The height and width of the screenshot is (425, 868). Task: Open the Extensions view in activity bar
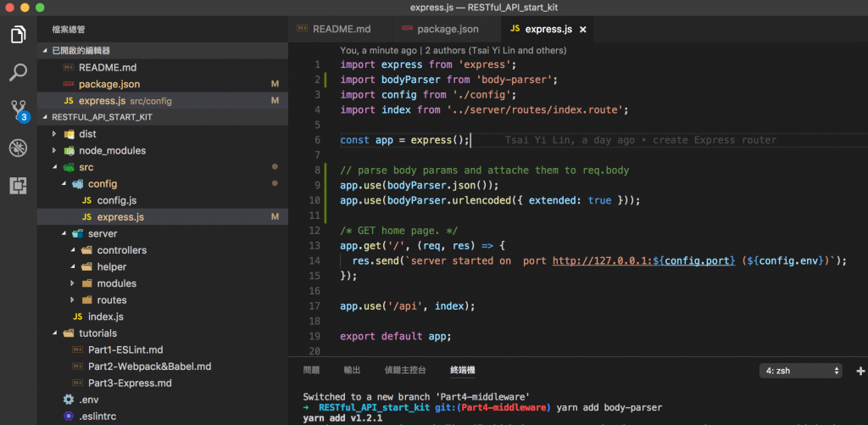click(19, 186)
